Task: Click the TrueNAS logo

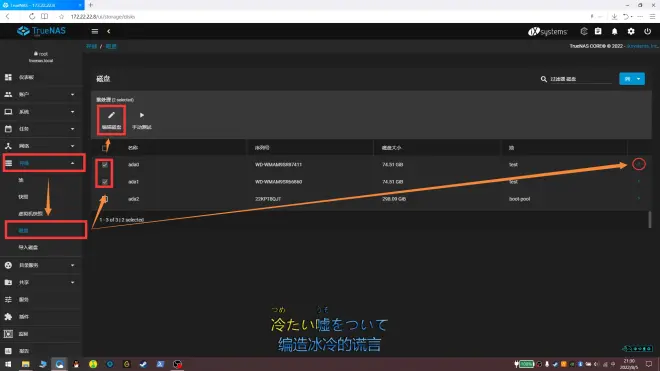Action: click(x=41, y=31)
